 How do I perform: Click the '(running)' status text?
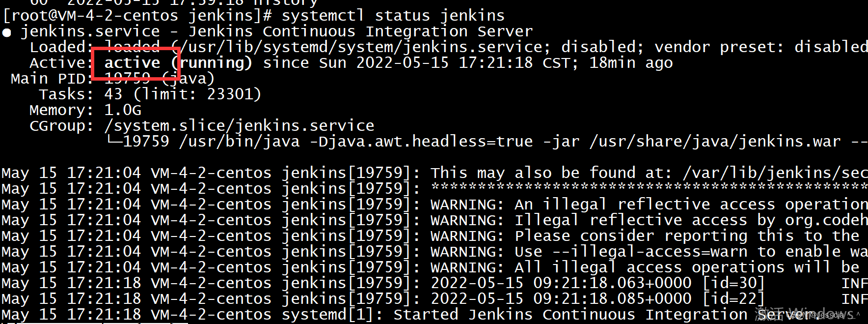pyautogui.click(x=212, y=63)
